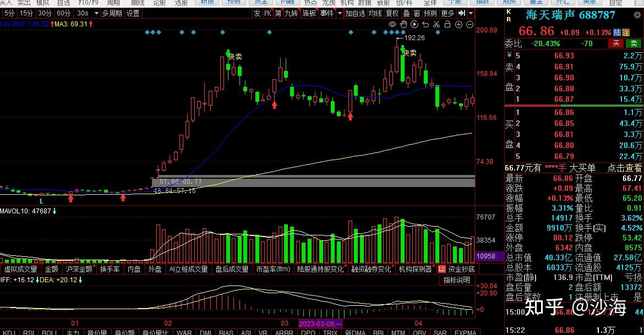
Task: Click the green 卖 sell button
Action: [x=634, y=43]
